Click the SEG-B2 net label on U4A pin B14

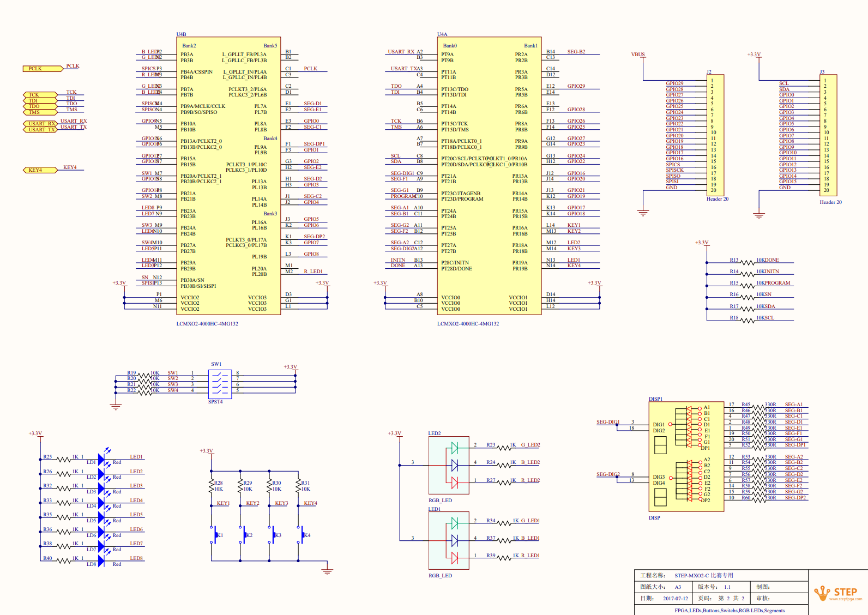pyautogui.click(x=576, y=52)
